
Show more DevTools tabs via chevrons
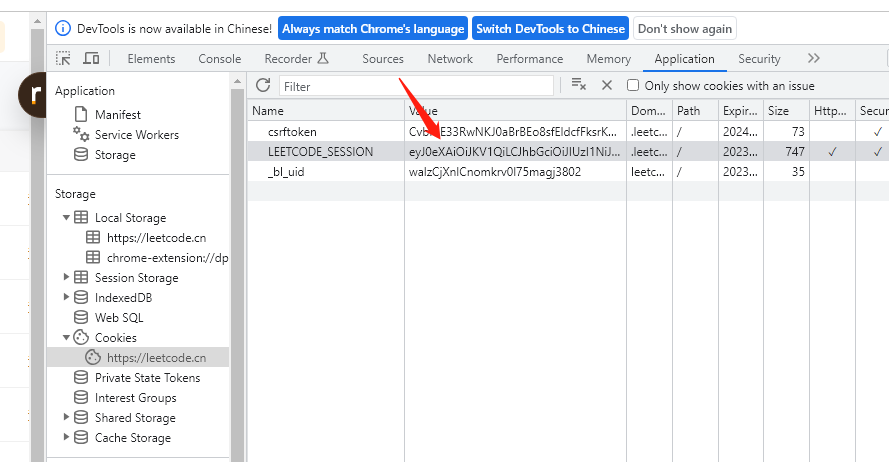click(814, 58)
